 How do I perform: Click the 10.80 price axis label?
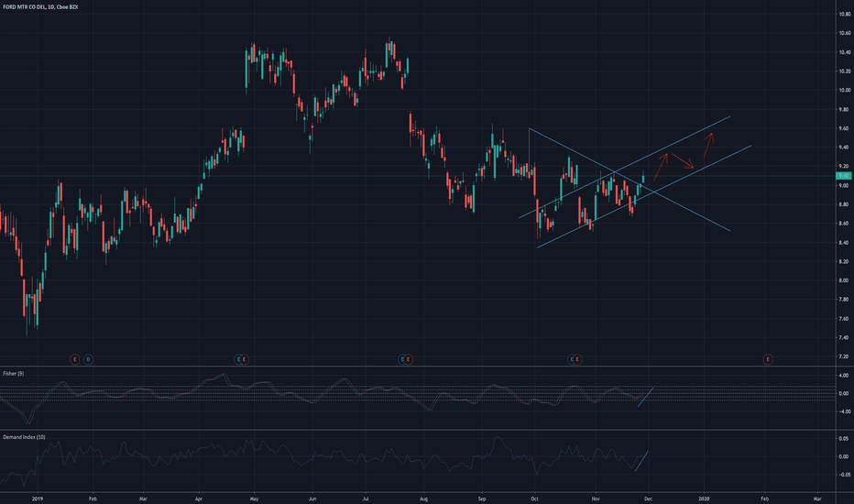point(845,15)
